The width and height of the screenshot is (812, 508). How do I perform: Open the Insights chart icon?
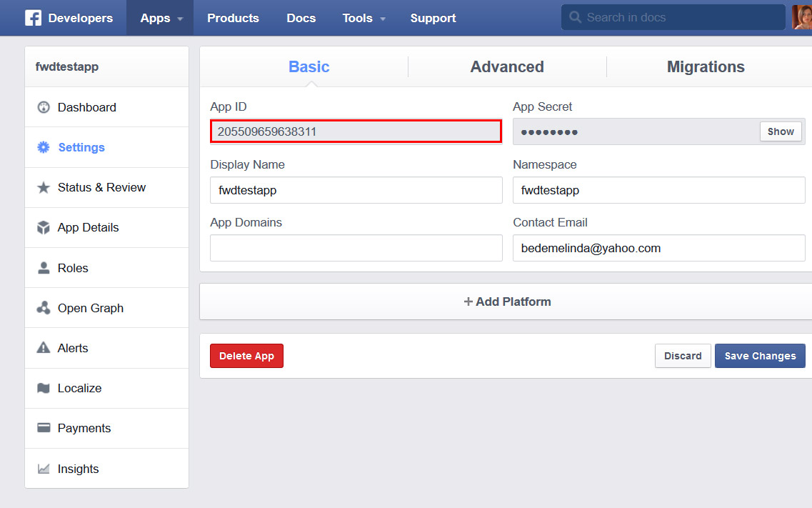pos(44,469)
